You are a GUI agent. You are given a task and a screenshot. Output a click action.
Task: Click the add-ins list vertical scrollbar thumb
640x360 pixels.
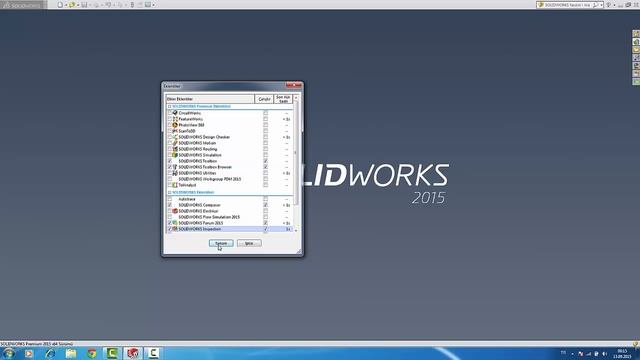pos(296,153)
